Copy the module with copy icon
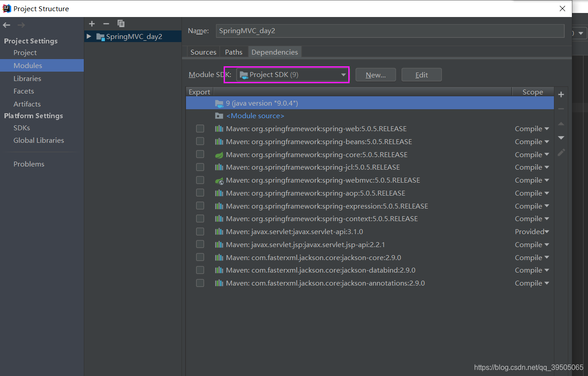 click(121, 24)
